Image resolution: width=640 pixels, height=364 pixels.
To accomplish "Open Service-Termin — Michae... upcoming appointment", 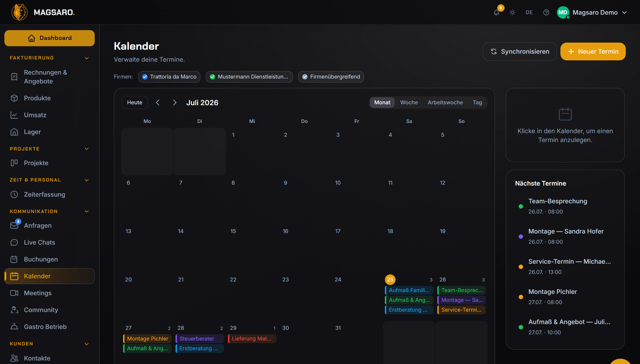I will click(565, 267).
